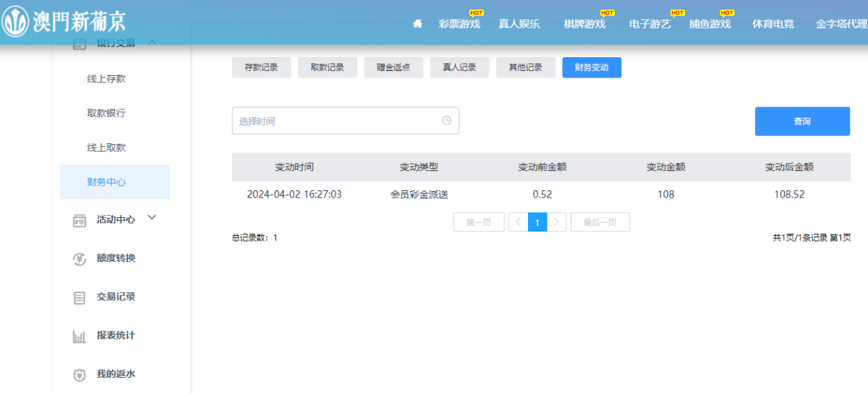Click the 额度转换 sidebar icon
Screen dimensions: 868x393
point(80,259)
